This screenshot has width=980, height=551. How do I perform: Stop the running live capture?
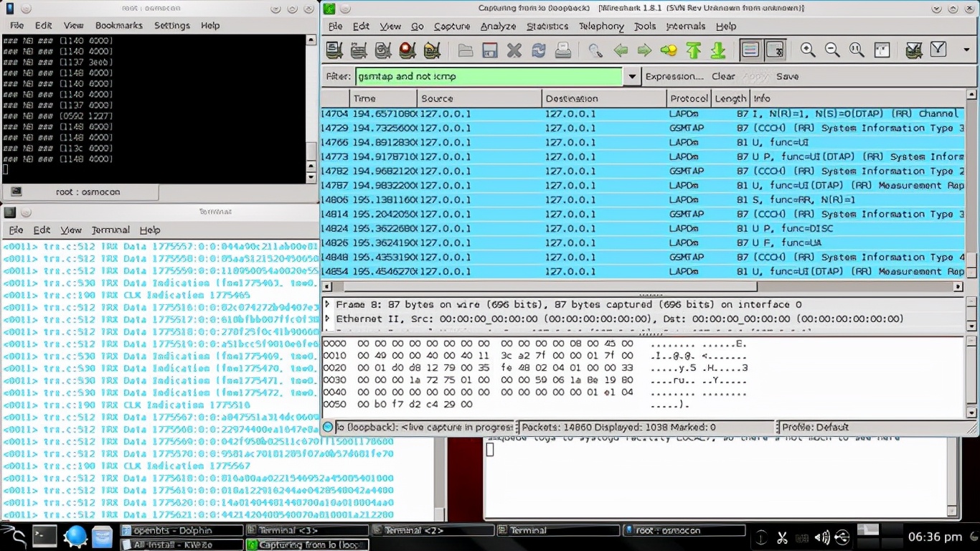point(407,50)
